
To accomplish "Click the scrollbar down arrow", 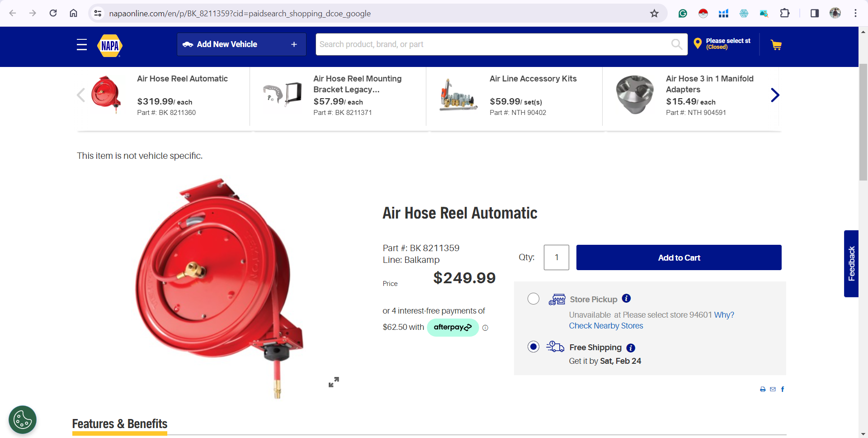I will (863, 434).
